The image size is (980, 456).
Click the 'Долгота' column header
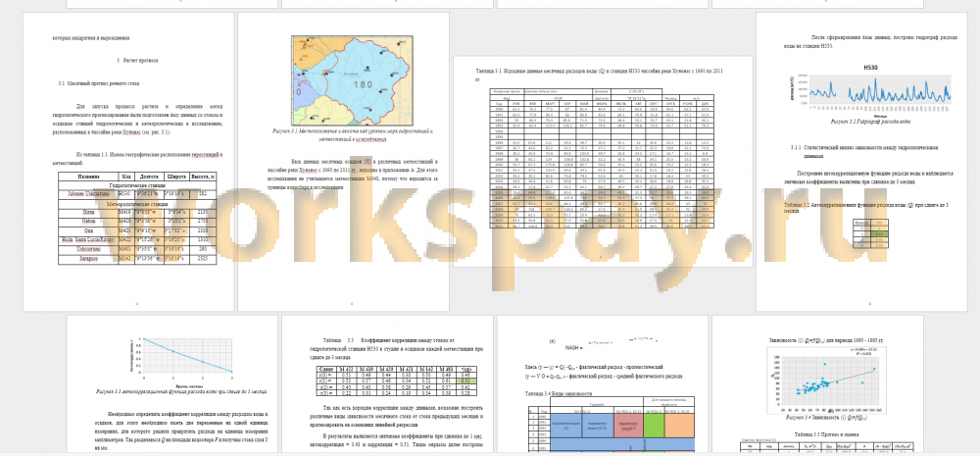(150, 177)
